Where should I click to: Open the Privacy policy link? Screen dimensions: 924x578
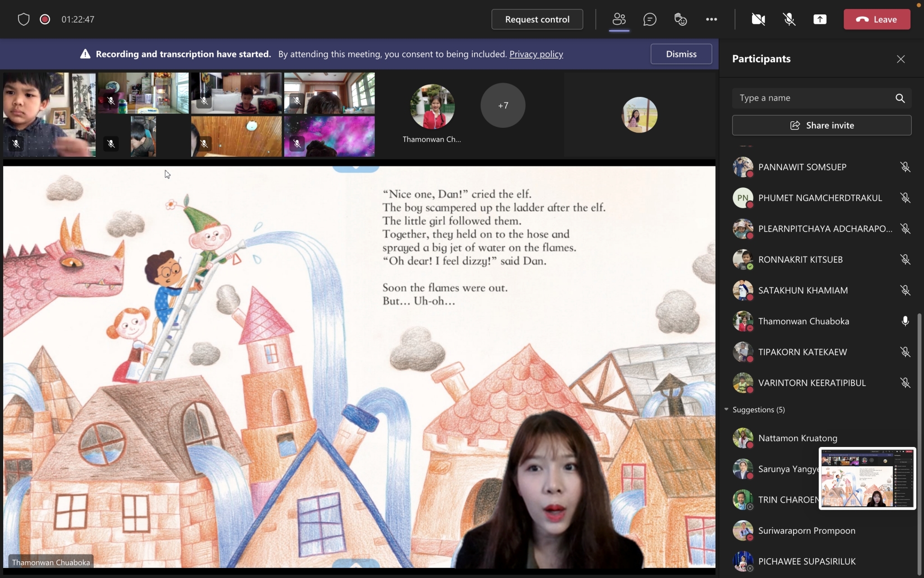click(536, 54)
